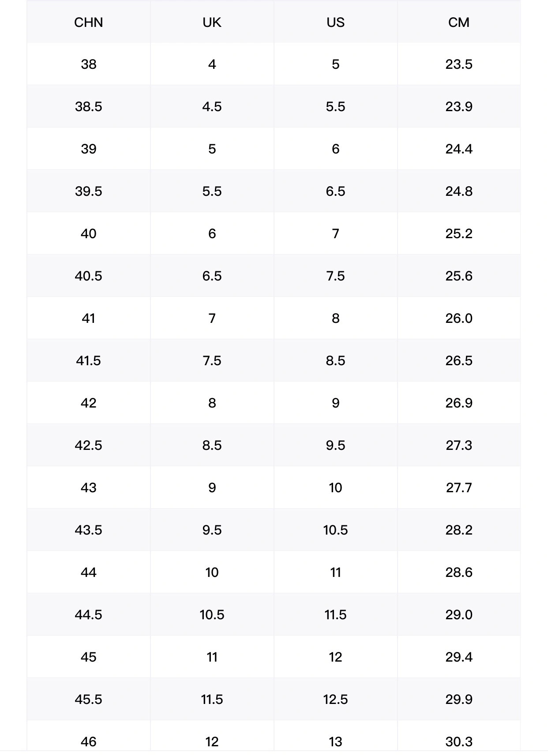The height and width of the screenshot is (756, 548).
Task: Click the CM column header
Action: pyautogui.click(x=459, y=22)
